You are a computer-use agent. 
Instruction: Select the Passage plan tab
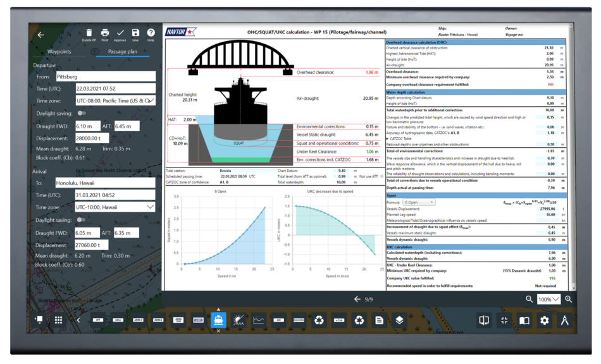coord(123,51)
